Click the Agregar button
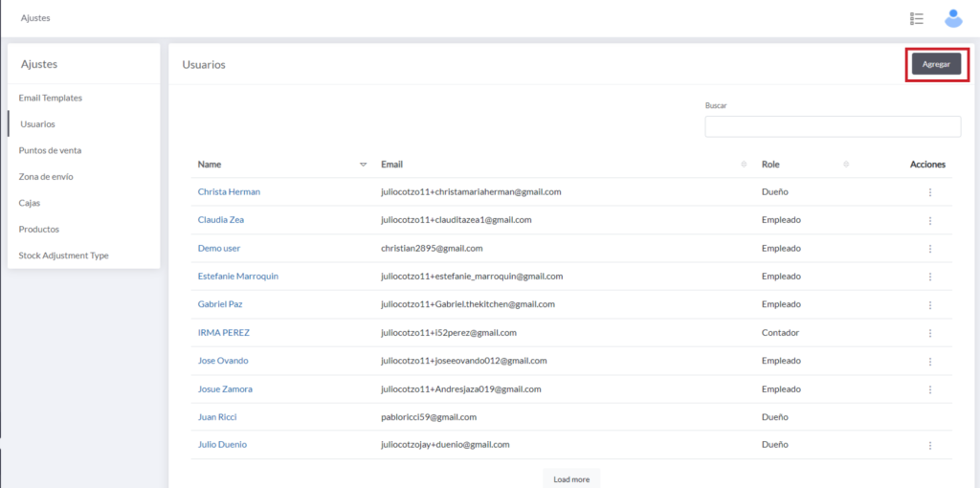980x488 pixels. pyautogui.click(x=936, y=64)
